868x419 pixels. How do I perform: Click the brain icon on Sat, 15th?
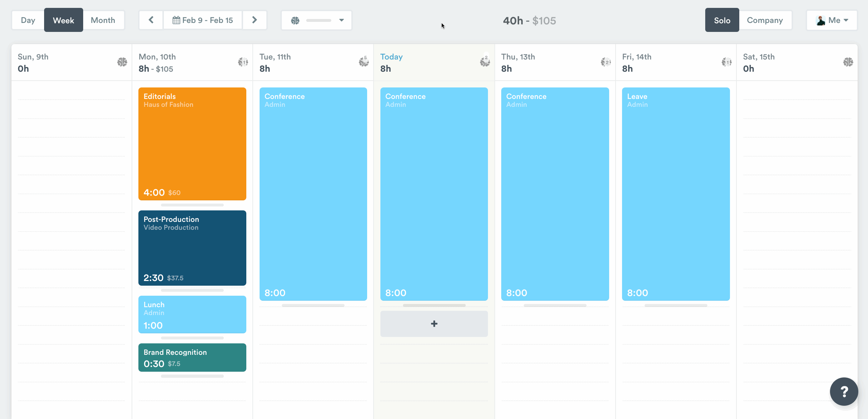(x=848, y=62)
